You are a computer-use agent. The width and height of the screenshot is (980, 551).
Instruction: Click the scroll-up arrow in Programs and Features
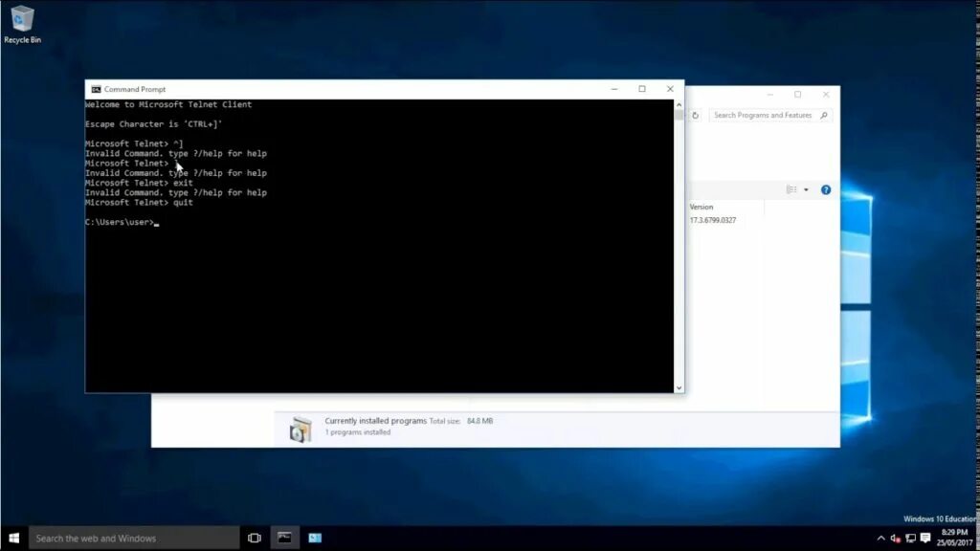(679, 103)
